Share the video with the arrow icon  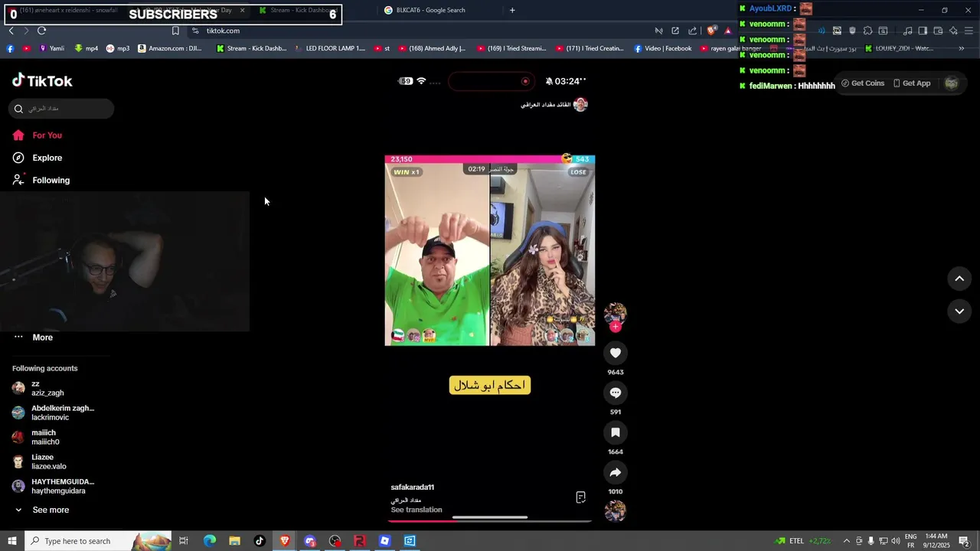point(615,472)
